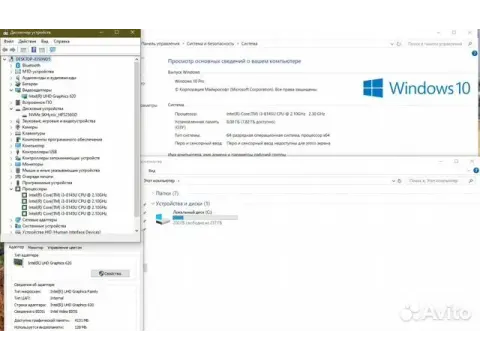Viewport: 480px width, 360px height.
Task: Select the Адаптер tab in adapter dialog
Action: (x=16, y=247)
